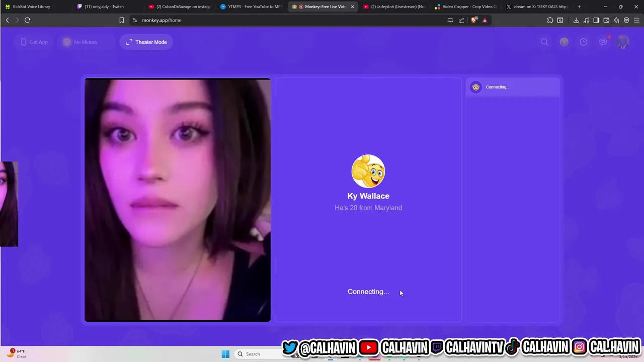The height and width of the screenshot is (362, 644).
Task: Click the small video preview at left edge
Action: click(9, 204)
